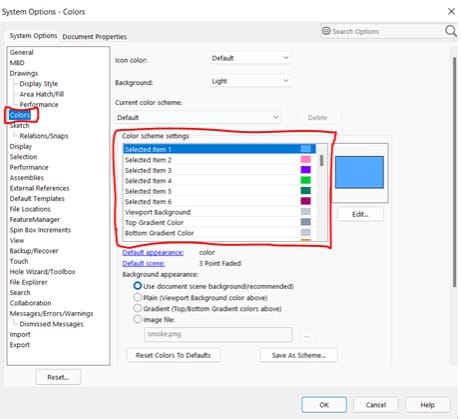Select Sketch in options tree
The height and width of the screenshot is (419, 461).
19,125
